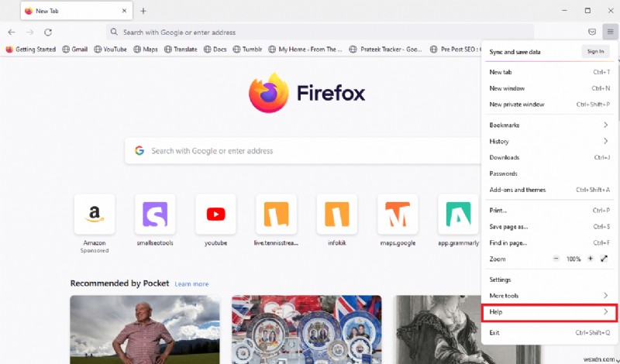The height and width of the screenshot is (364, 620).
Task: Click the address bar search field
Action: (320, 32)
